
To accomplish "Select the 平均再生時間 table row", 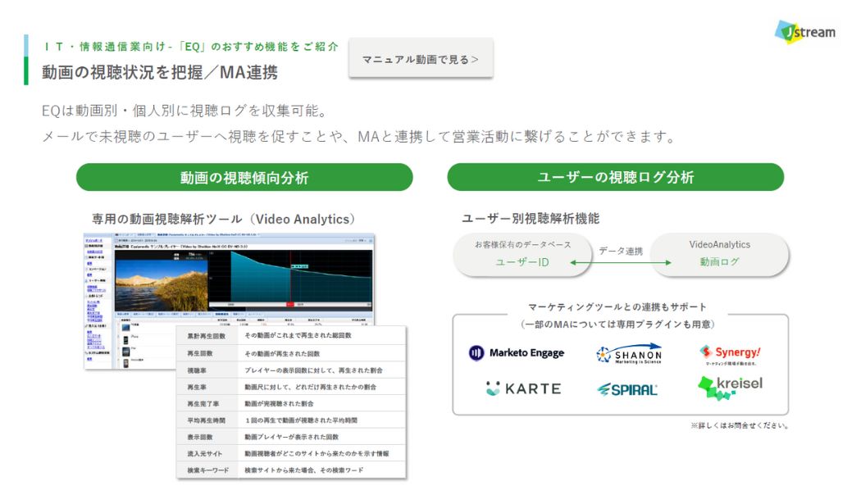I will point(292,420).
